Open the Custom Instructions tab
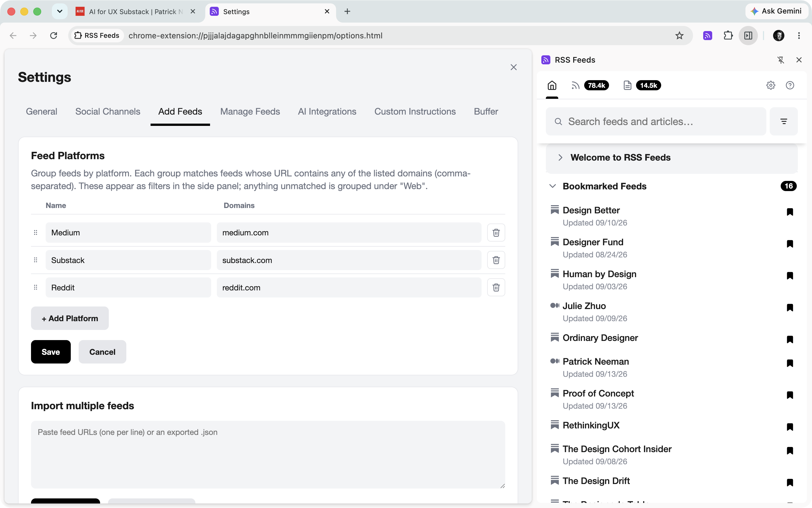This screenshot has width=812, height=508. tap(415, 111)
